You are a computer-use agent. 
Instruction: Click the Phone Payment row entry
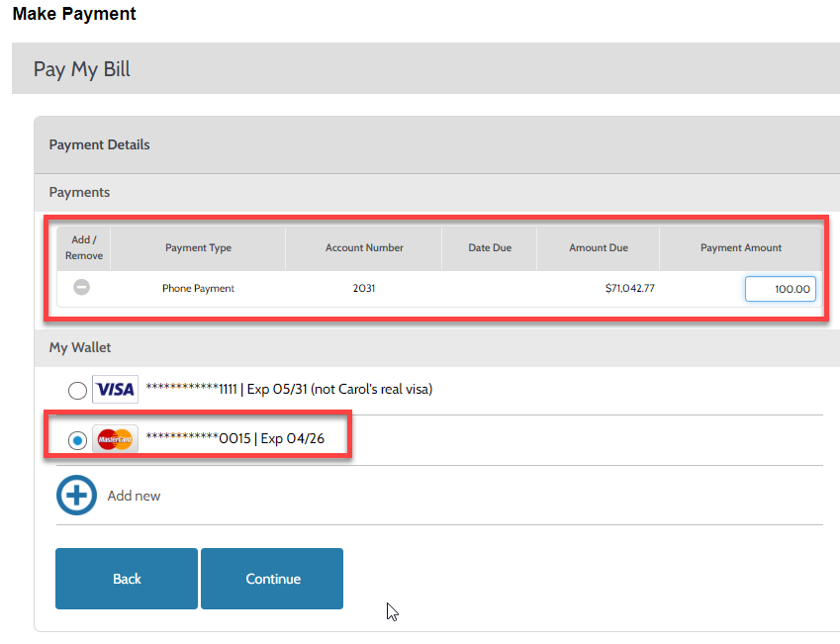(198, 288)
